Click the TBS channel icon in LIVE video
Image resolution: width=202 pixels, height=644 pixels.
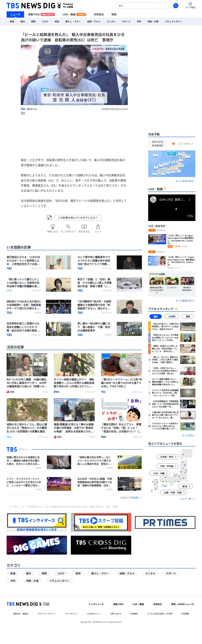[153, 199]
